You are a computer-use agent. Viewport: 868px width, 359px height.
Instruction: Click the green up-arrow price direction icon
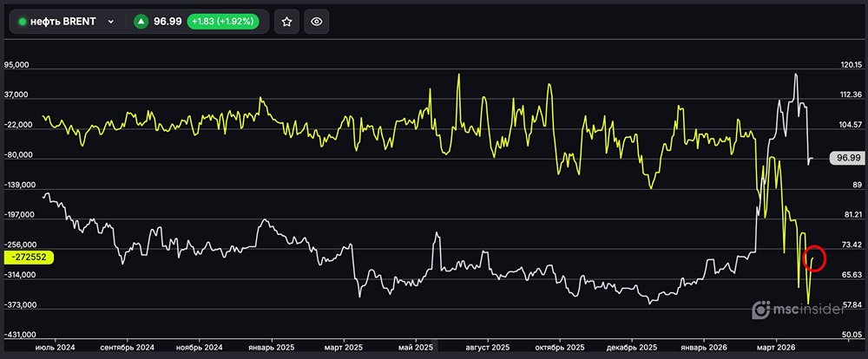[140, 22]
